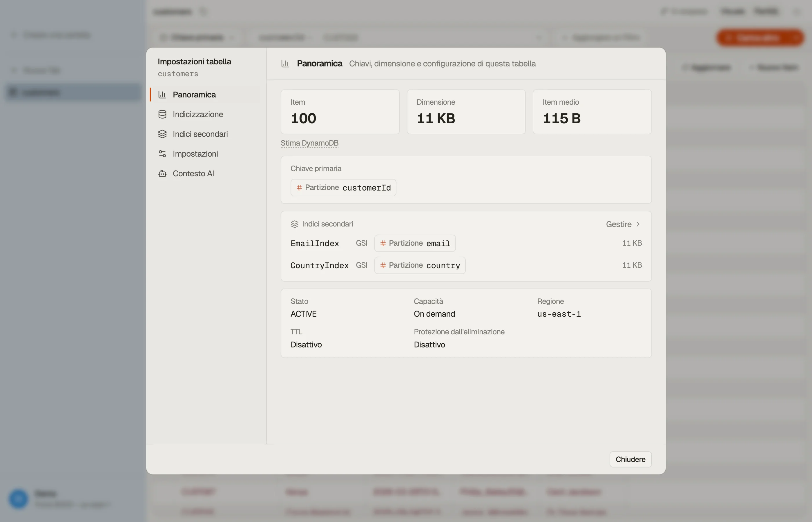Click the 11 KB size in CountryIndex row
The image size is (812, 522).
(x=632, y=265)
